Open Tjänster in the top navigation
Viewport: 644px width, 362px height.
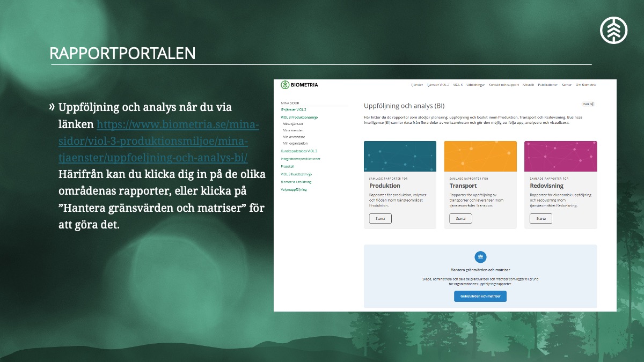(416, 85)
